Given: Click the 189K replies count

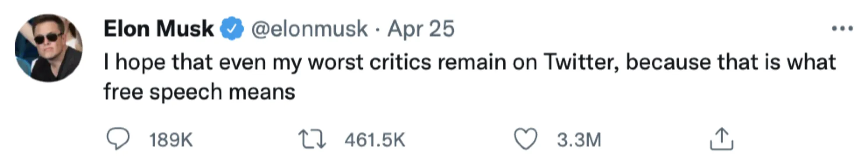Looking at the screenshot, I should [171, 140].
